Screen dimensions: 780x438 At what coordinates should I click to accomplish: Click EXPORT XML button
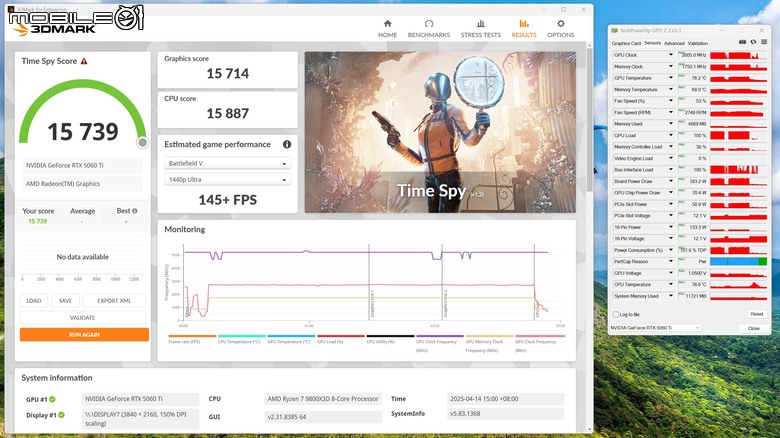114,301
